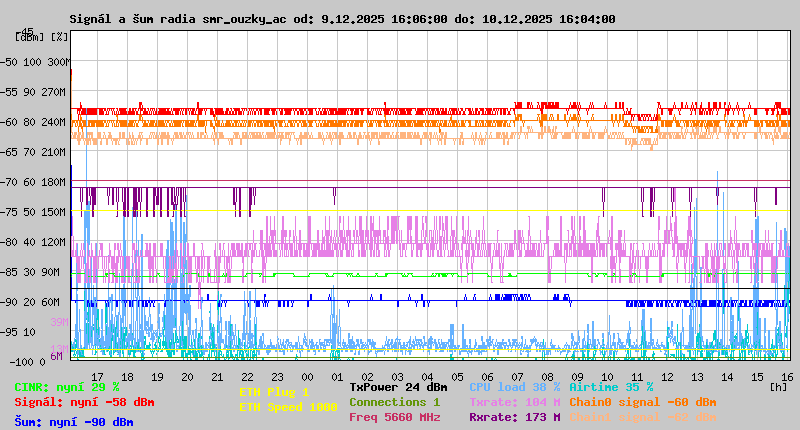Image resolution: width=800 pixels, height=430 pixels.
Task: Select the 'Txrate: 104 M' legend entry
Action: (514, 402)
